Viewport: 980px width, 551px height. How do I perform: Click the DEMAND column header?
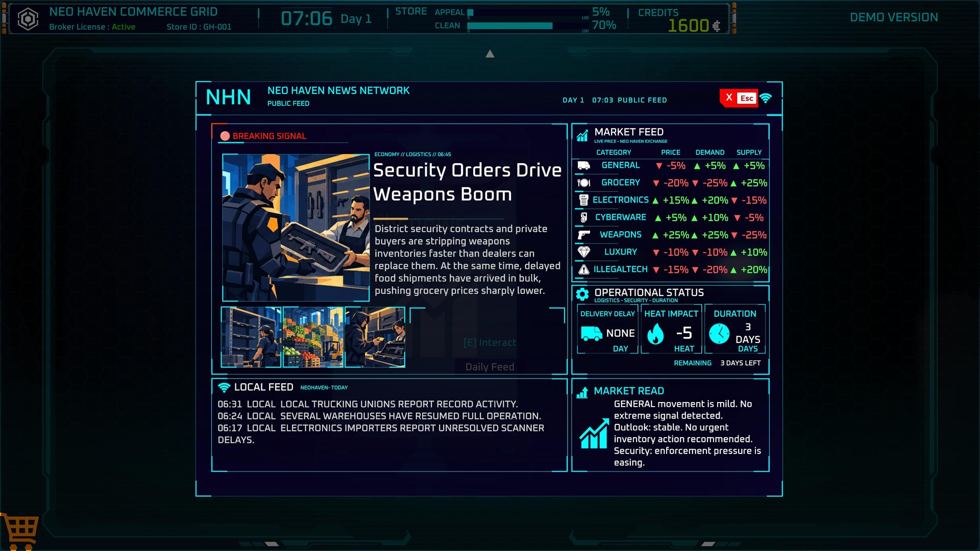(710, 153)
